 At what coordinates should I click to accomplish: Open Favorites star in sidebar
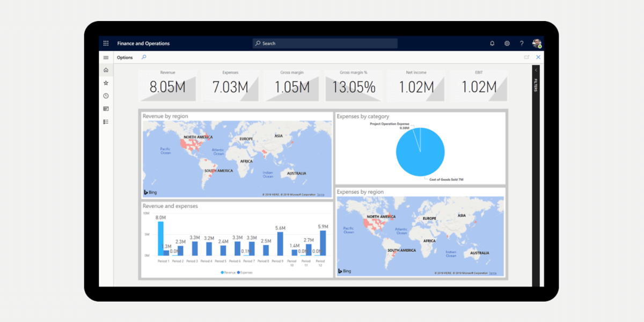pos(106,83)
